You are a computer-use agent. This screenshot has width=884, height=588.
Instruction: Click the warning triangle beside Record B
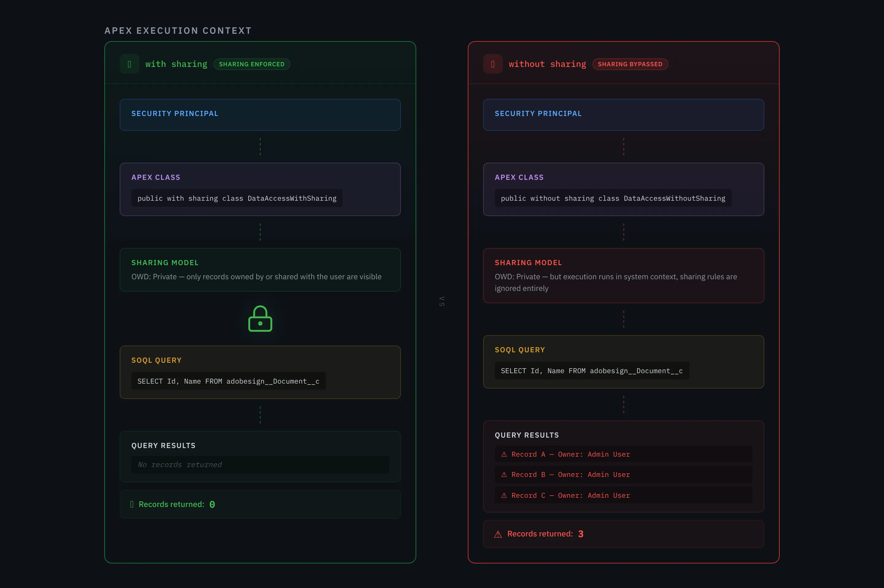pos(504,475)
